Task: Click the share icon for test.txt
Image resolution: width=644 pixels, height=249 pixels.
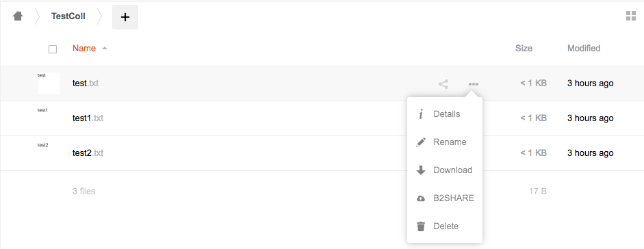Action: pyautogui.click(x=443, y=84)
